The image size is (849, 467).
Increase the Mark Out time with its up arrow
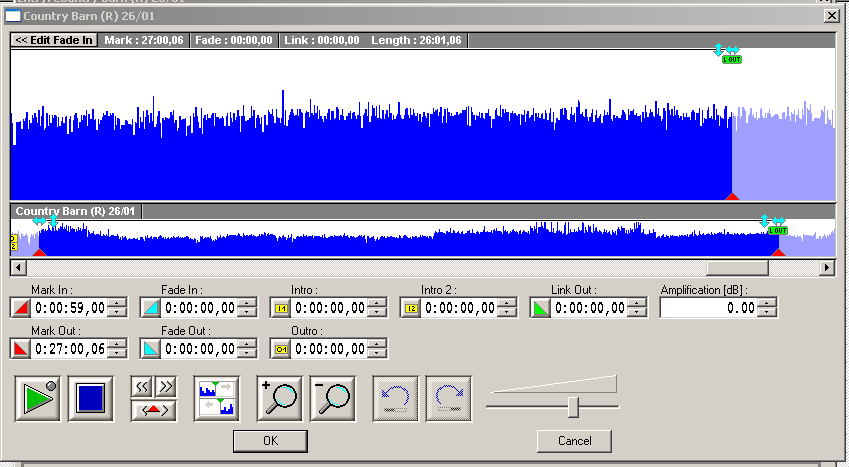[x=117, y=344]
